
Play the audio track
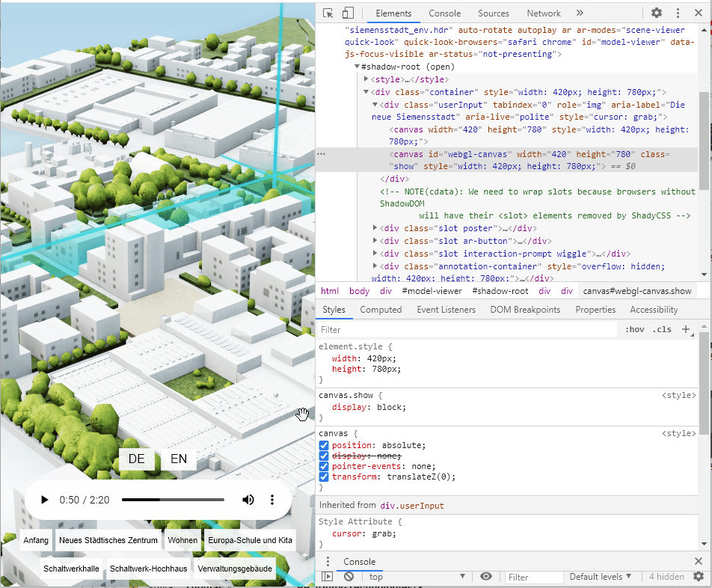[45, 500]
